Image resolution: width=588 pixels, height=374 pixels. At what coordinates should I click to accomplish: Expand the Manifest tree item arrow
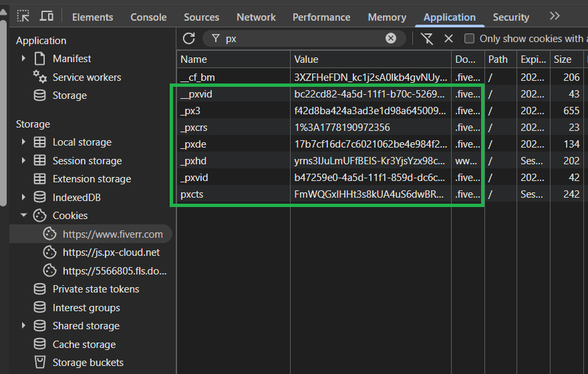pos(23,59)
